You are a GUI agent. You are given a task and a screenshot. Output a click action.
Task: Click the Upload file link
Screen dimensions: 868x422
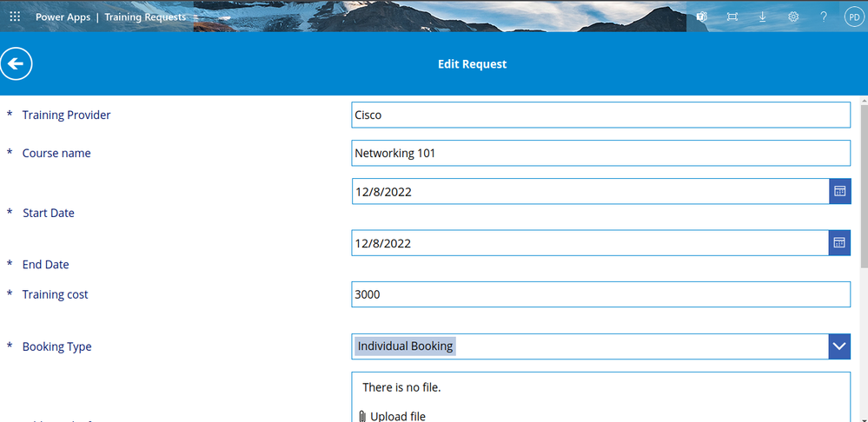tap(398, 417)
